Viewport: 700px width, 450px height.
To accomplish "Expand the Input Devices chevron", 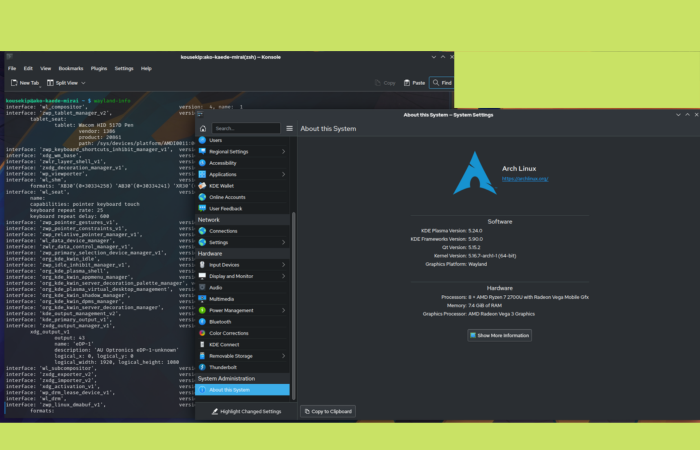I will click(x=283, y=265).
